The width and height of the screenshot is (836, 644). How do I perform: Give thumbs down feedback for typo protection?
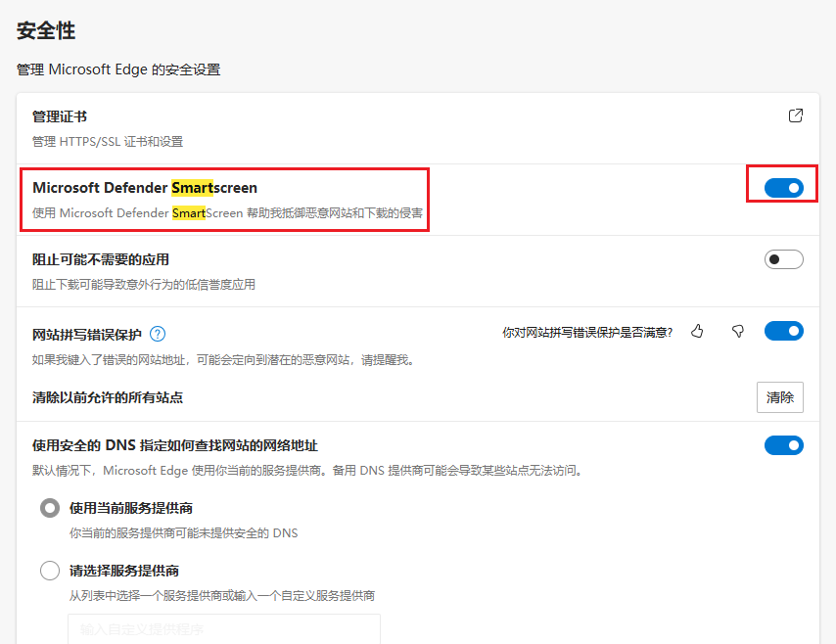737,332
